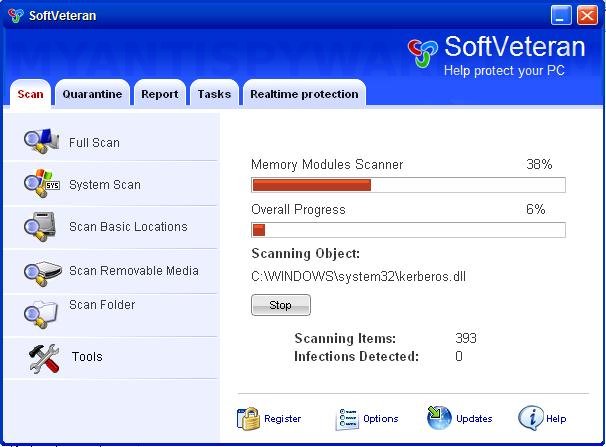
Task: Click the Full Scan magnifier icon
Action: (x=41, y=141)
